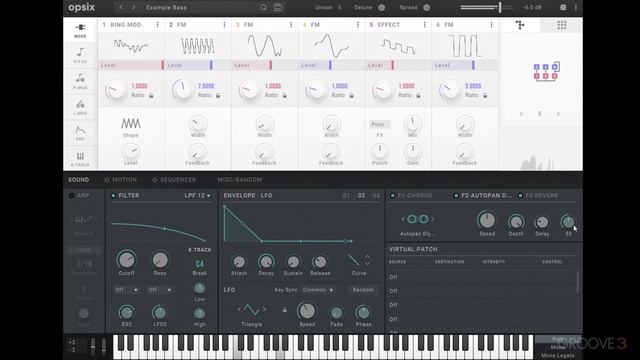Click the autopan Speed knob
640x360 pixels.
(487, 220)
